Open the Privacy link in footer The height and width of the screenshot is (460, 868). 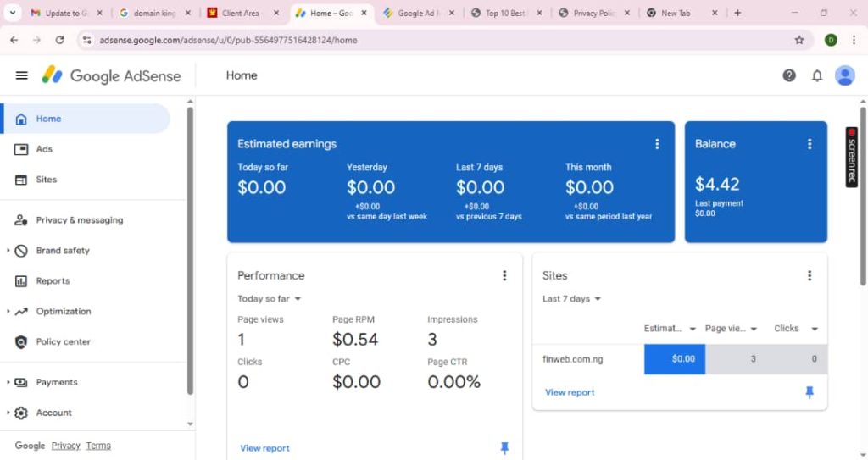point(65,446)
